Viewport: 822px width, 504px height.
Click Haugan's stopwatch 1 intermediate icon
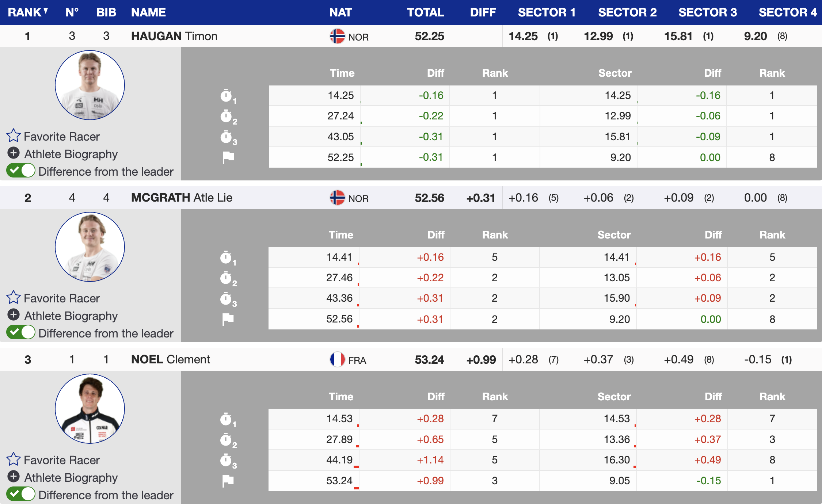[226, 96]
